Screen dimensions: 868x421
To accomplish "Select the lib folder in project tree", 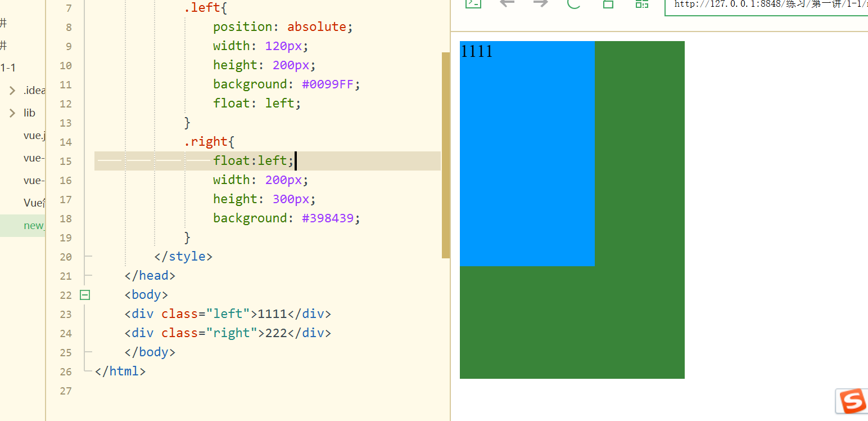I will click(29, 113).
